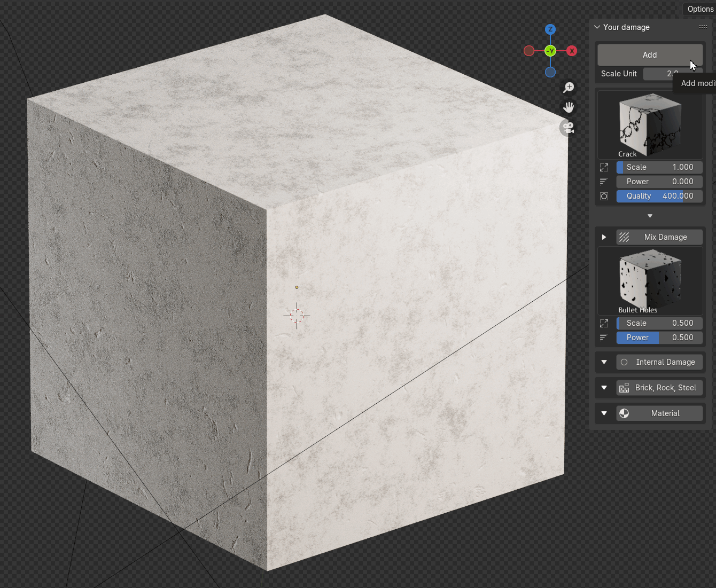Click the pan hand viewport icon
This screenshot has height=588, width=716.
(x=569, y=107)
